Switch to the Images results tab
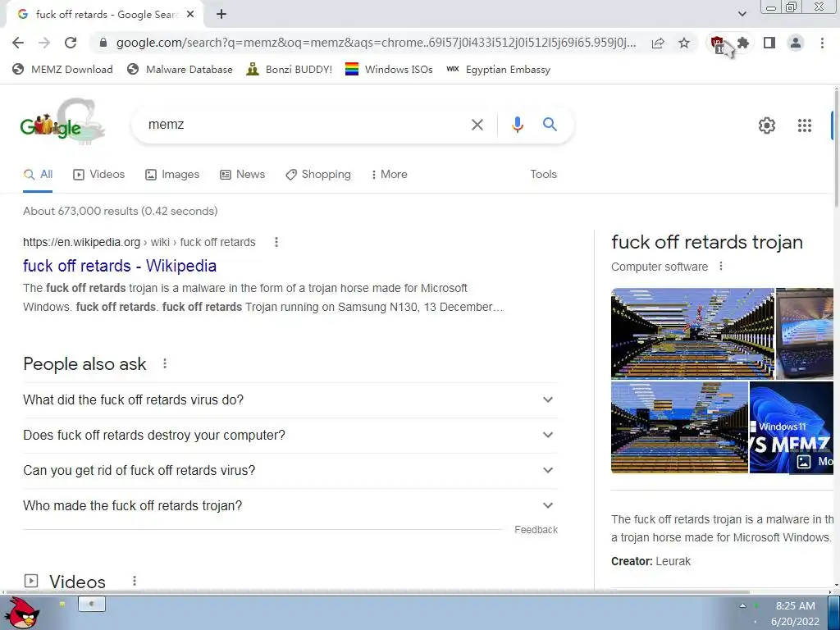 172,175
